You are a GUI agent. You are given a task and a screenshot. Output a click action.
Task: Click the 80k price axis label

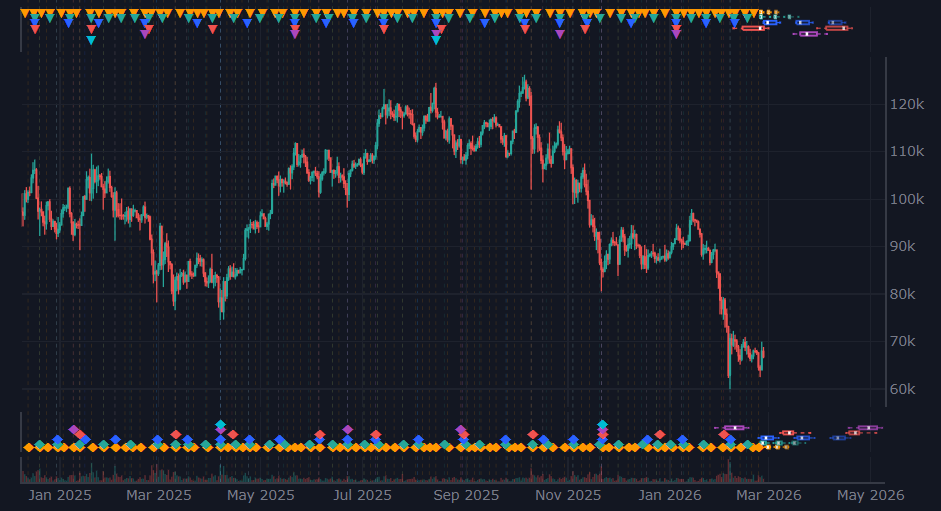905,294
